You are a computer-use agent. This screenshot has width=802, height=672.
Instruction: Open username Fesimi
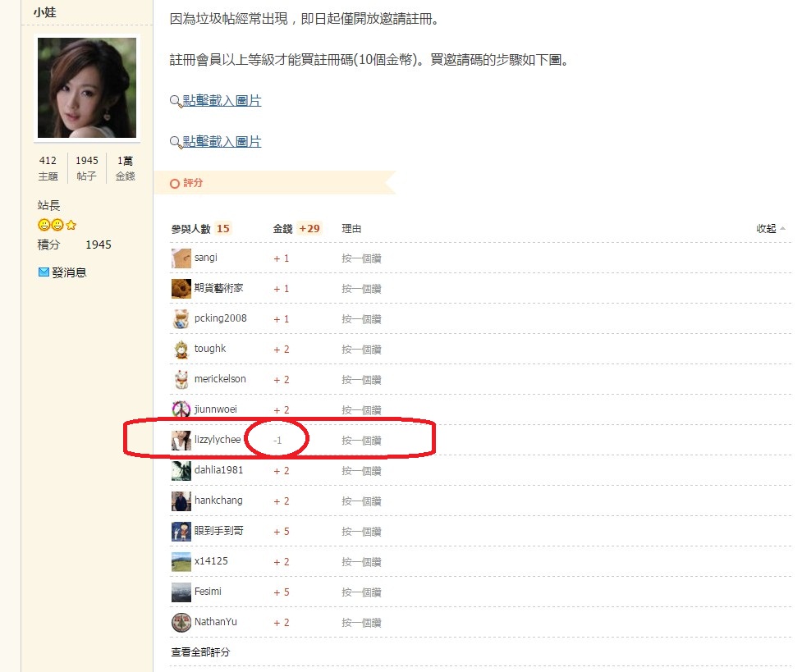click(x=208, y=592)
